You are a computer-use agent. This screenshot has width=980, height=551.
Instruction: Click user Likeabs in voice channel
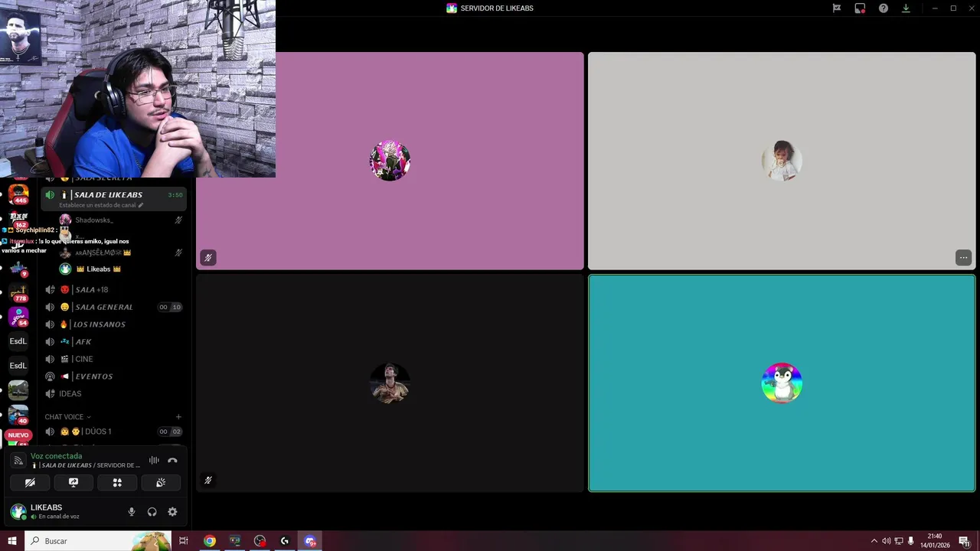[121, 269]
